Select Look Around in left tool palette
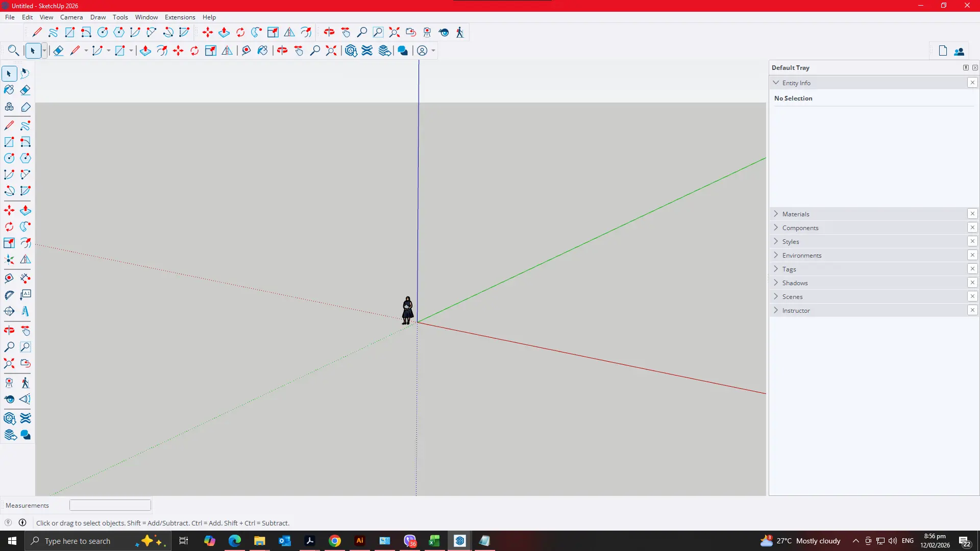 pos(9,399)
